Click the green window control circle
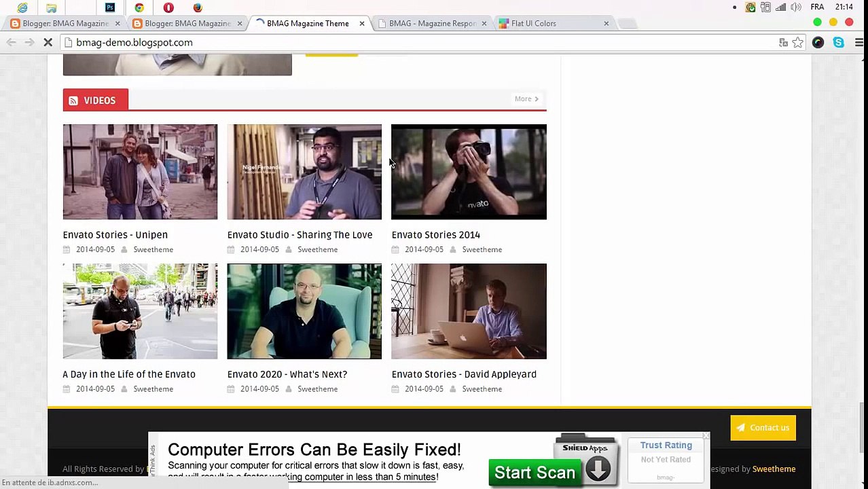This screenshot has width=868, height=489. click(x=818, y=22)
